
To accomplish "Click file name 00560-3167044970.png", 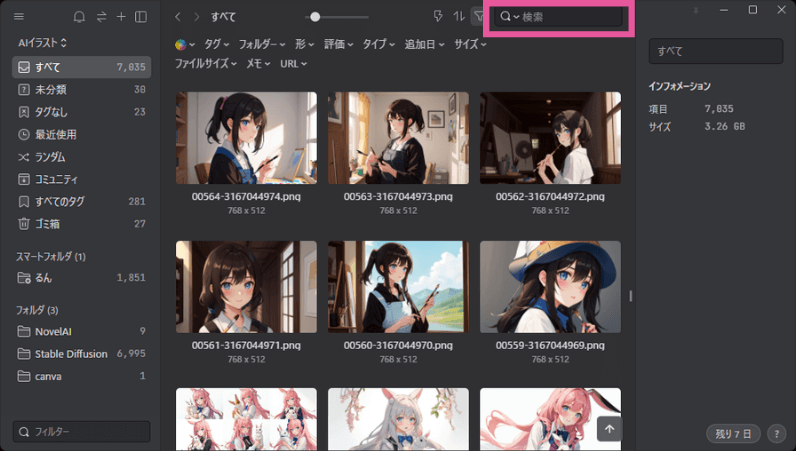I will [398, 345].
